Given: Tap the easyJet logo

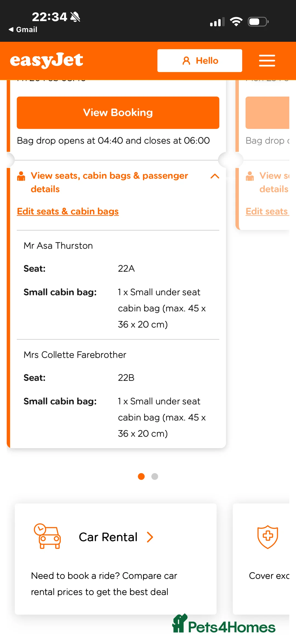Looking at the screenshot, I should coord(47,60).
